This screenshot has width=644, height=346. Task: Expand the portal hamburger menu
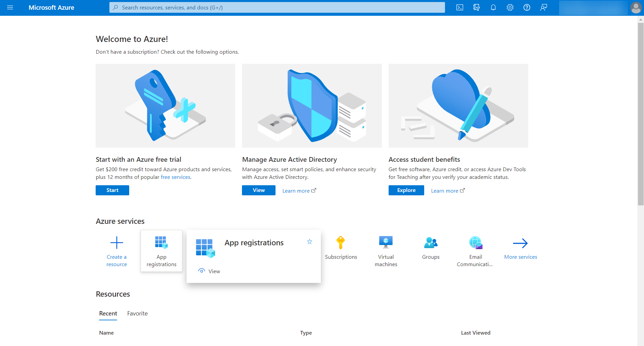(x=10, y=7)
